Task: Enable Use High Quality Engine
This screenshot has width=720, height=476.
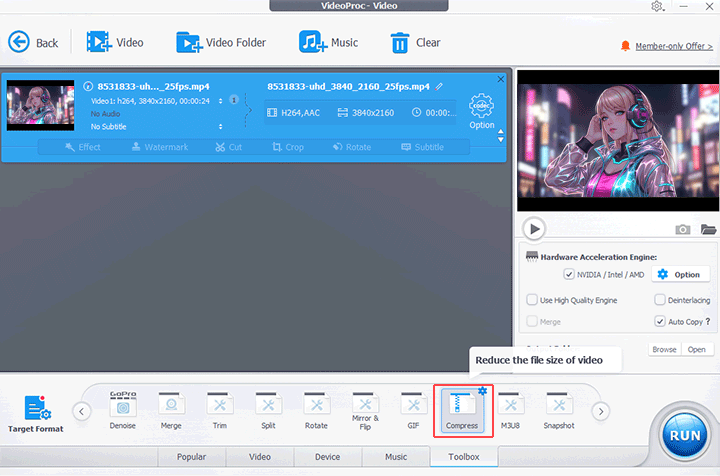Action: 532,300
